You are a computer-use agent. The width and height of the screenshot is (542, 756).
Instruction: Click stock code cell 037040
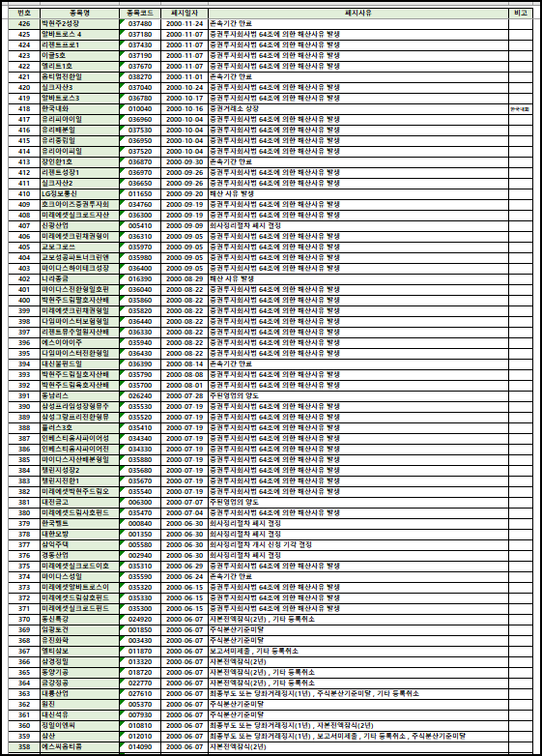(x=140, y=87)
